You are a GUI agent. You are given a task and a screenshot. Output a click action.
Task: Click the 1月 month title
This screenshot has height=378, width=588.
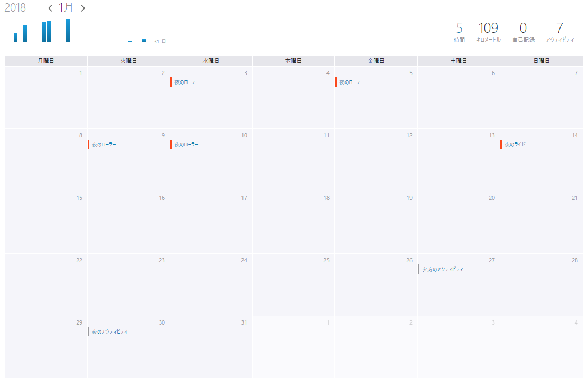66,7
